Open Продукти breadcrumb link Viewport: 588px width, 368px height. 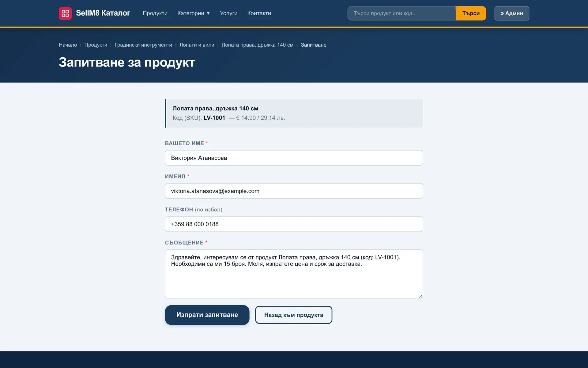coord(96,45)
